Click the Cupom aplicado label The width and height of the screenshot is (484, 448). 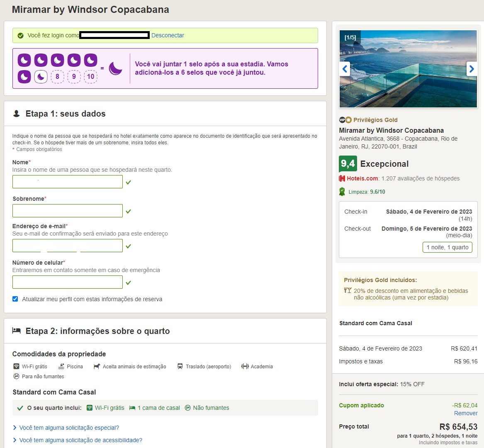[362, 405]
